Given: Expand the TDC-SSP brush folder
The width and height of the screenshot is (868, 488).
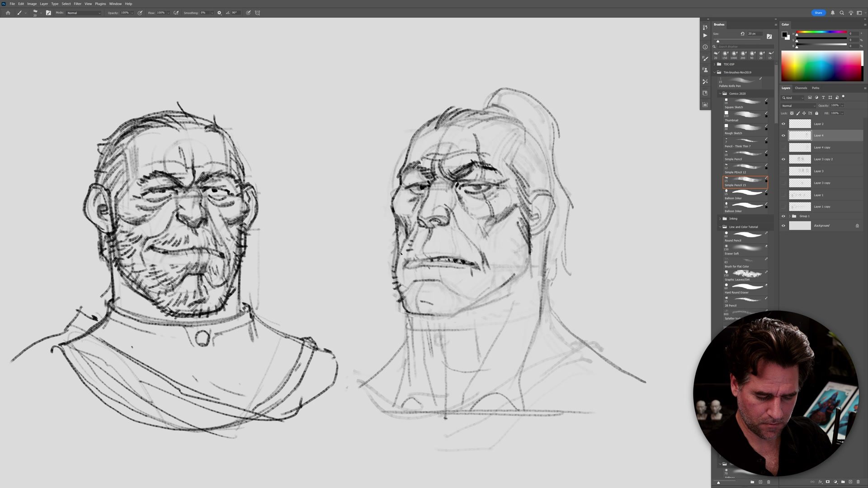Looking at the screenshot, I should click(x=715, y=64).
